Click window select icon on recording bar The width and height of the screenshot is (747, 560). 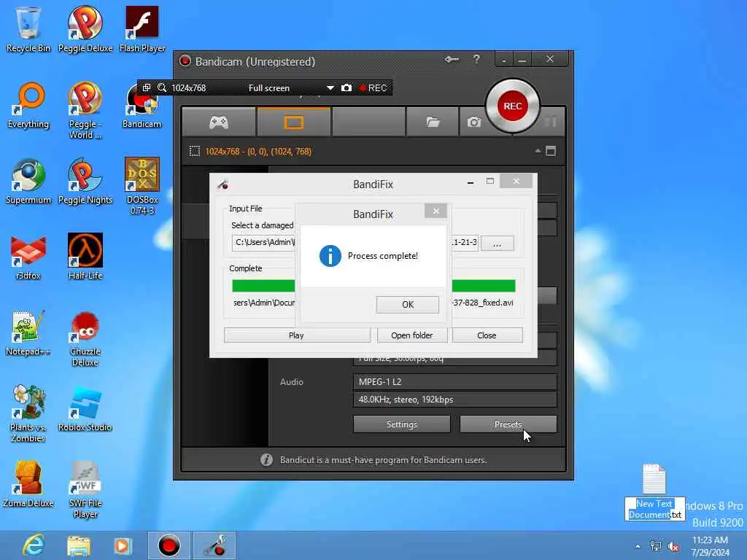point(147,87)
